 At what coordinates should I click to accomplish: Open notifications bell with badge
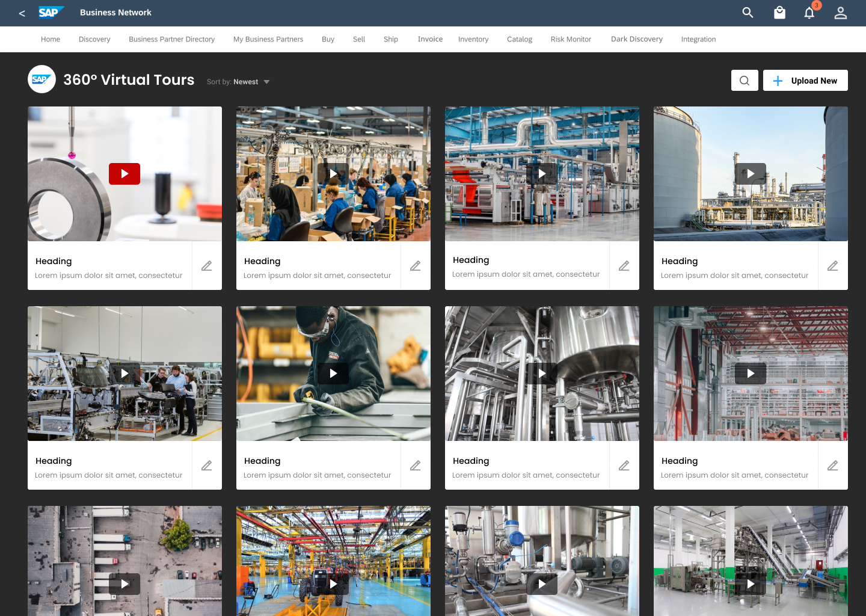coord(809,13)
